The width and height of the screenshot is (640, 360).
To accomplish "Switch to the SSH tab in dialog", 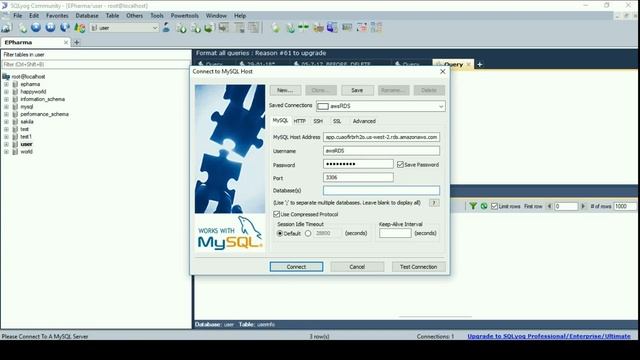I will coord(318,121).
